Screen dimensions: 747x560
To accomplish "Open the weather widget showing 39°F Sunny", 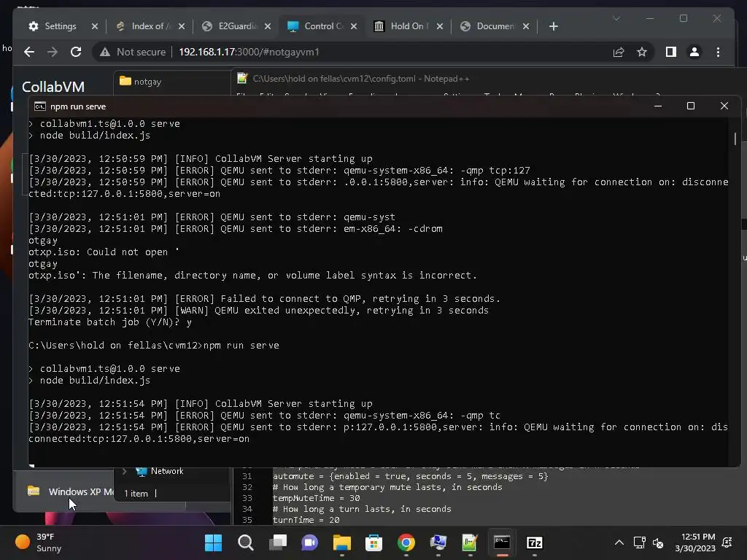I will click(x=39, y=542).
